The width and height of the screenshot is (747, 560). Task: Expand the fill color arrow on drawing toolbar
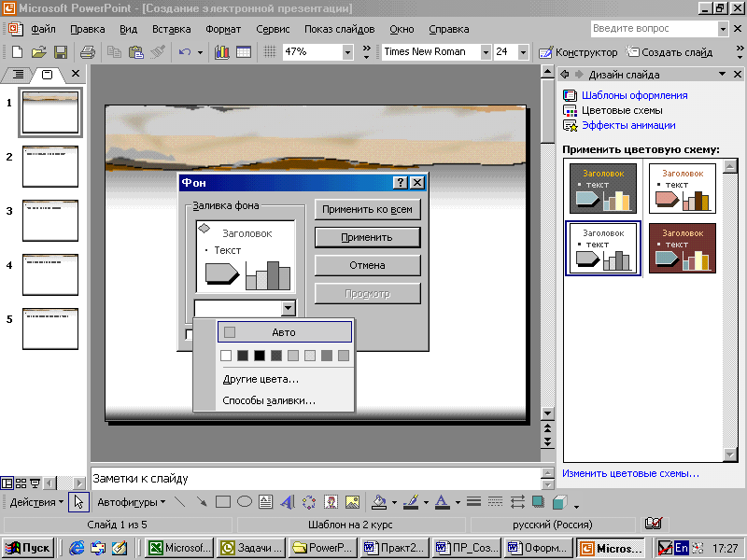394,502
